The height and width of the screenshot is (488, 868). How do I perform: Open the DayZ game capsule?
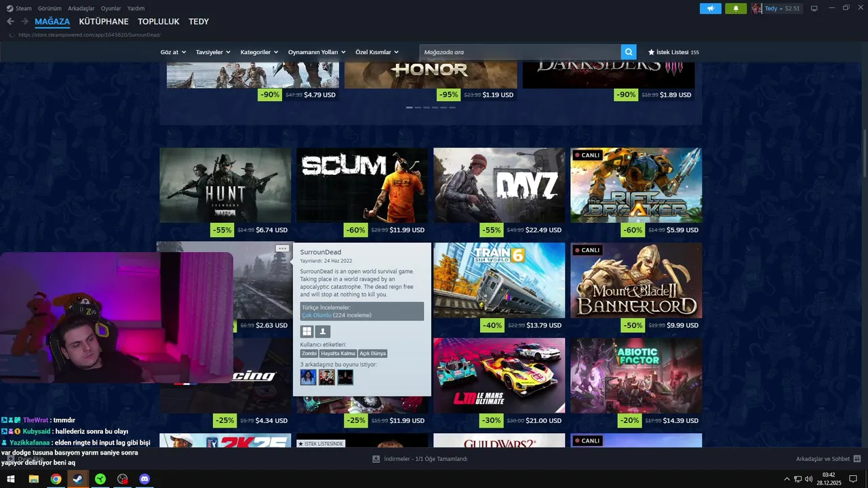499,185
